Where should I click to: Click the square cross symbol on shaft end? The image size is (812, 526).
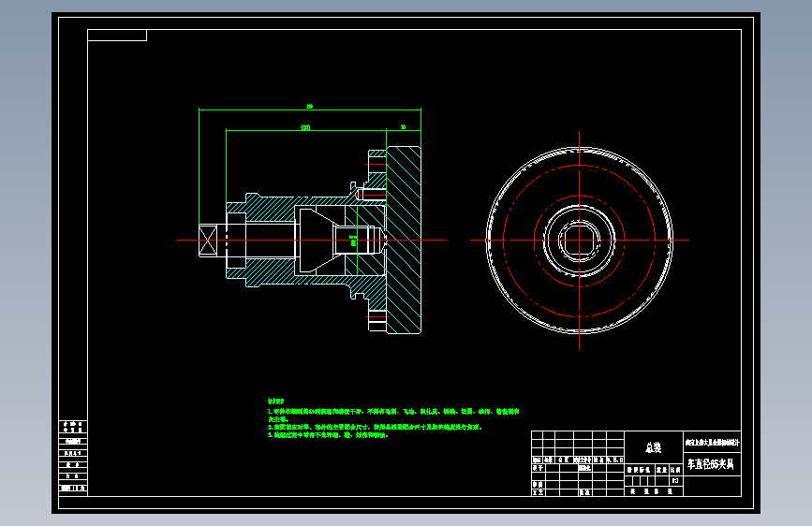click(x=208, y=241)
